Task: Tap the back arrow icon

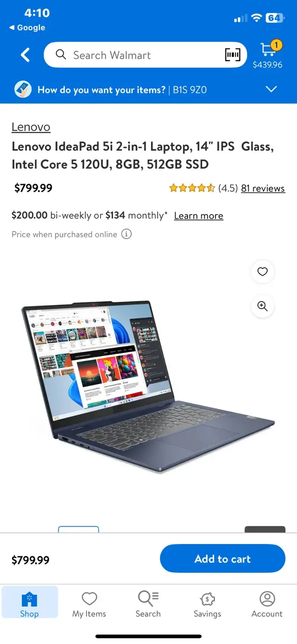Action: [25, 55]
